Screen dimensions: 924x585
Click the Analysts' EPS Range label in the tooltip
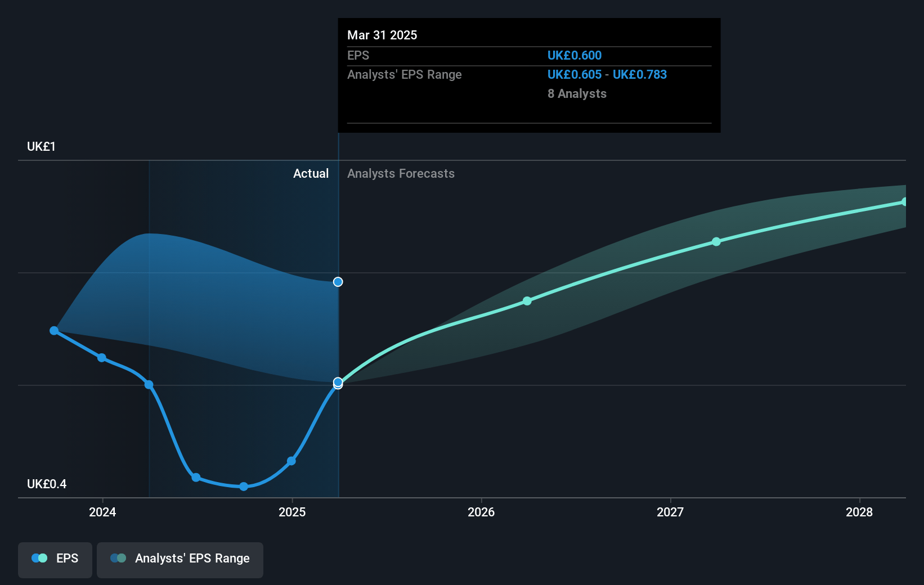(404, 75)
